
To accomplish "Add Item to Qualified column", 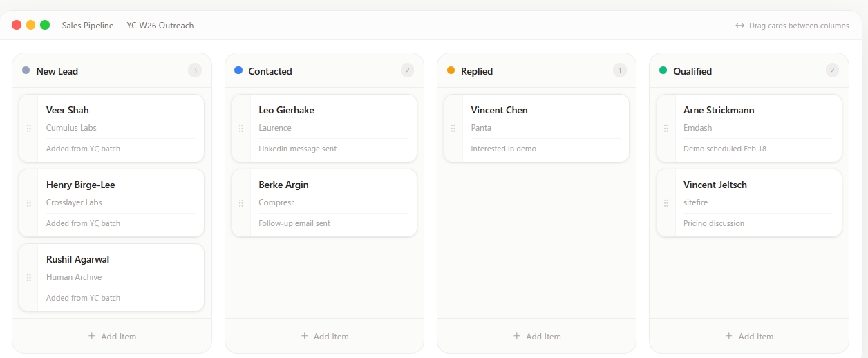I will click(749, 337).
